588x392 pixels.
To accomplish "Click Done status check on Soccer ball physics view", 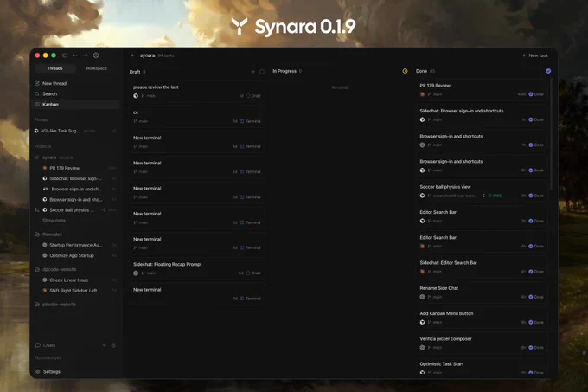I will coord(531,196).
